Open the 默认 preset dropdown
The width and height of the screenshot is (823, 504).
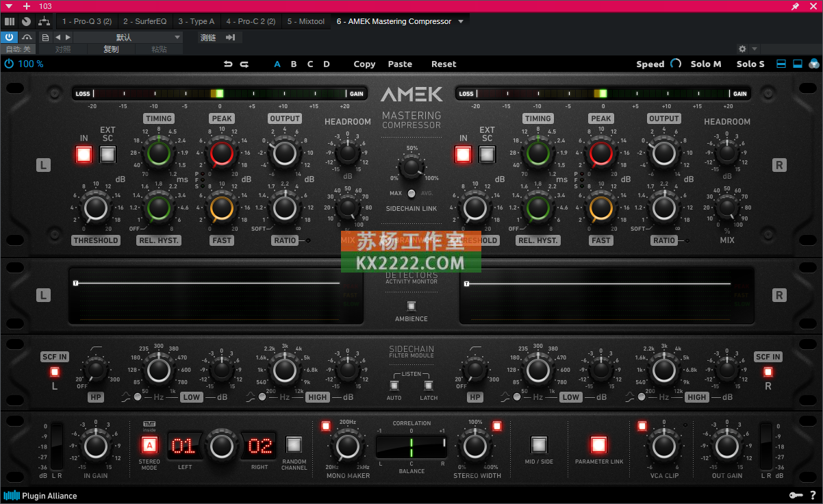tap(129, 37)
